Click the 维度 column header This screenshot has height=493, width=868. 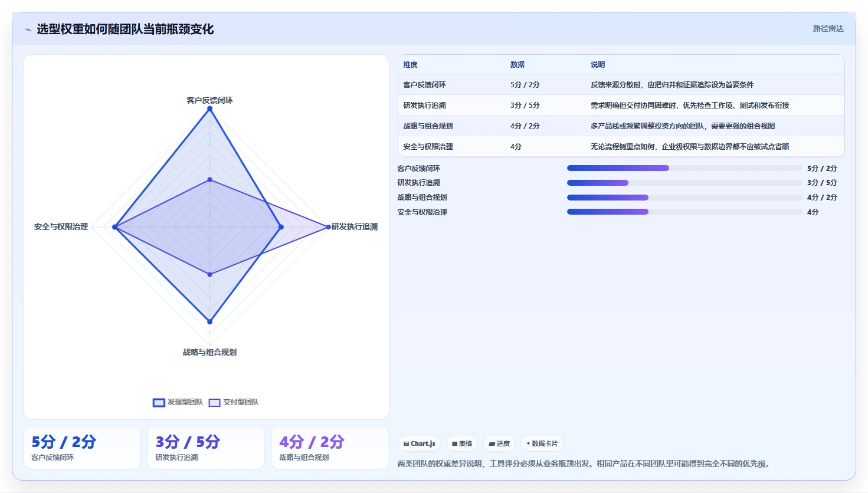[411, 65]
